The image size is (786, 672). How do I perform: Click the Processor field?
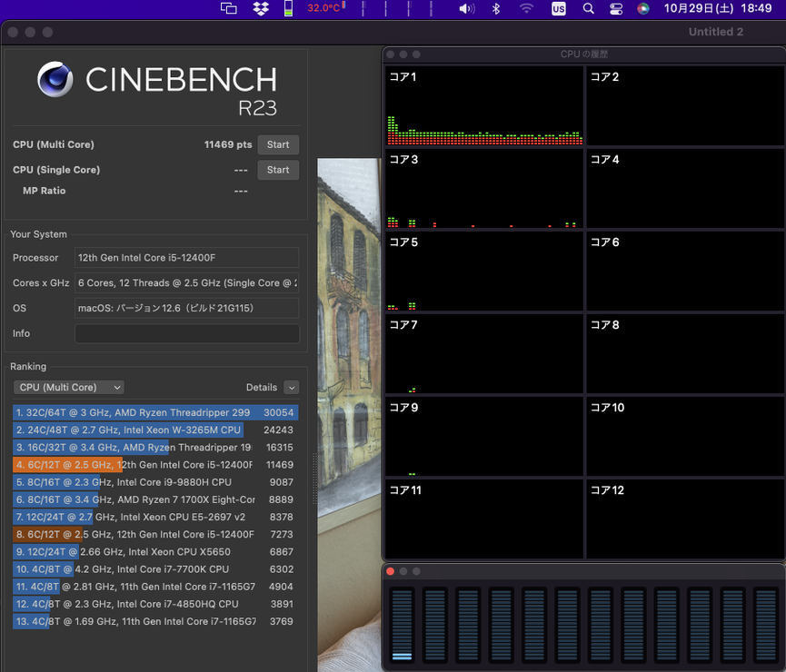(x=187, y=258)
